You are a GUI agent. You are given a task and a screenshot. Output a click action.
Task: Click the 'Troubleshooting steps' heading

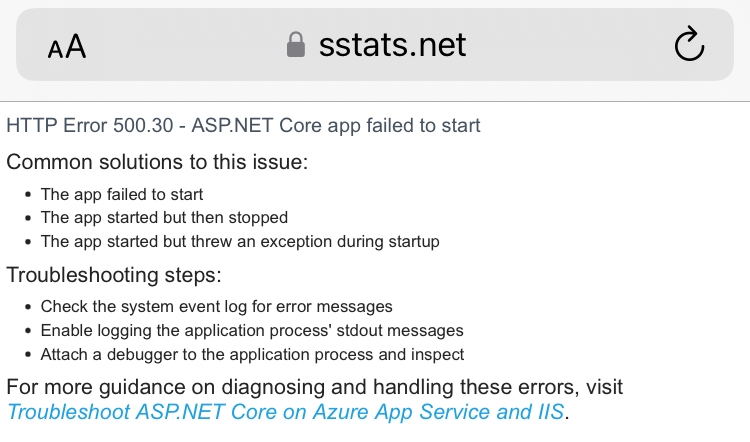pyautogui.click(x=114, y=275)
